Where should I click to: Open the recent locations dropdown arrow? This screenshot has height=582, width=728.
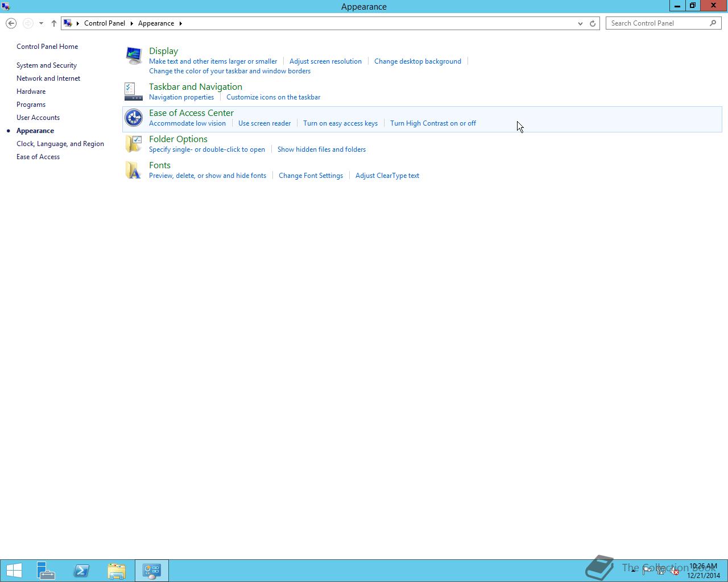point(41,23)
